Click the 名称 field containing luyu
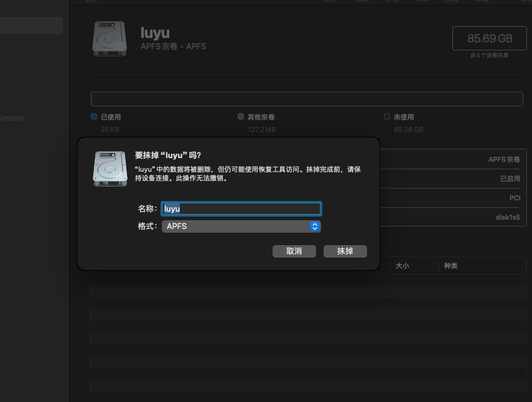Viewport: 532px width, 402px height. pos(241,208)
